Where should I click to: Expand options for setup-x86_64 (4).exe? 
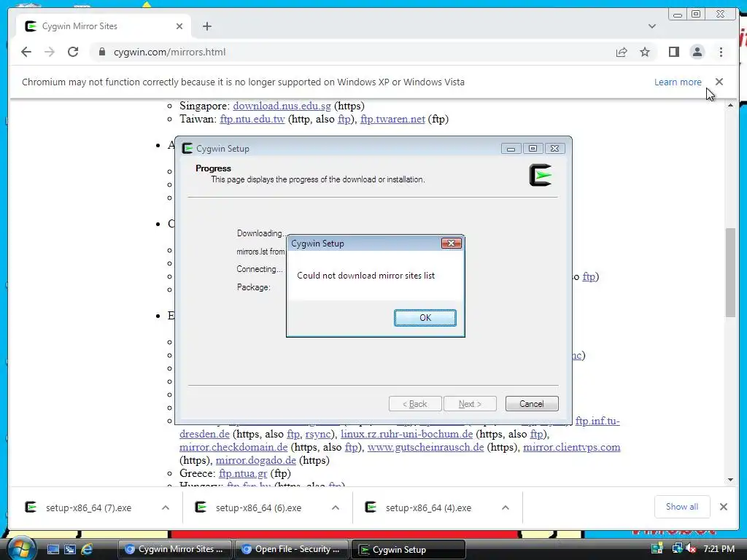click(x=506, y=507)
